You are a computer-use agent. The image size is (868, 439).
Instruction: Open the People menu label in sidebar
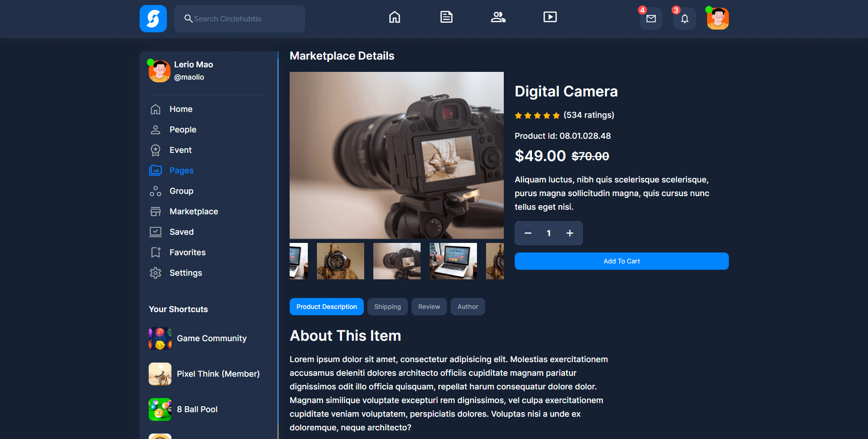pos(183,130)
